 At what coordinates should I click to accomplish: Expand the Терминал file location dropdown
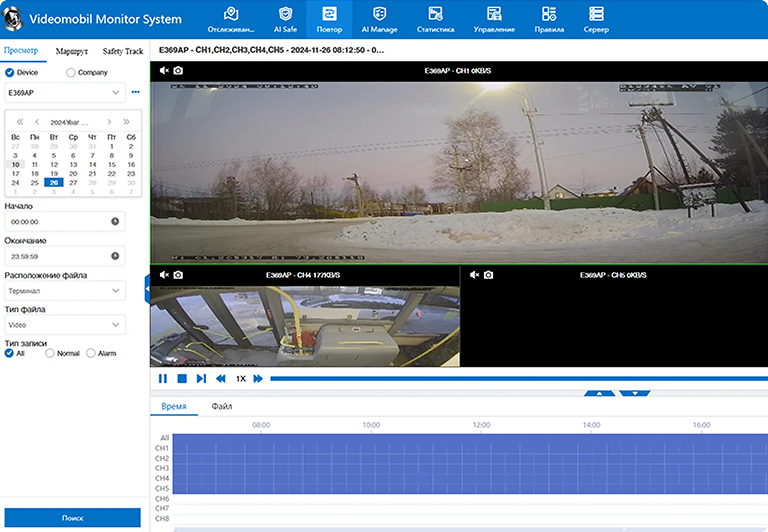click(x=65, y=291)
